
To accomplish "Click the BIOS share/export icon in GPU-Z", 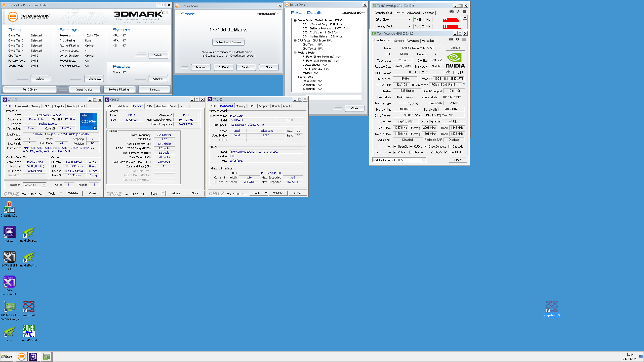I will coord(447,72).
